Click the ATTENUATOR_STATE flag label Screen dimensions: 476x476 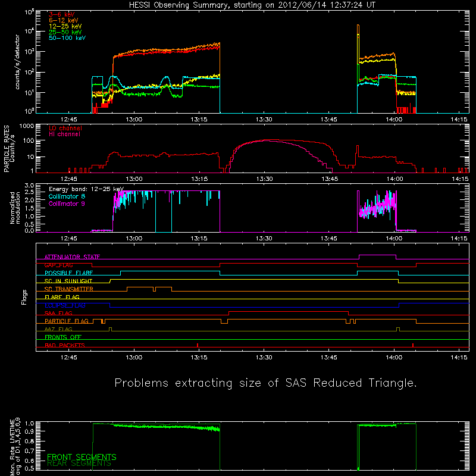[x=72, y=257]
